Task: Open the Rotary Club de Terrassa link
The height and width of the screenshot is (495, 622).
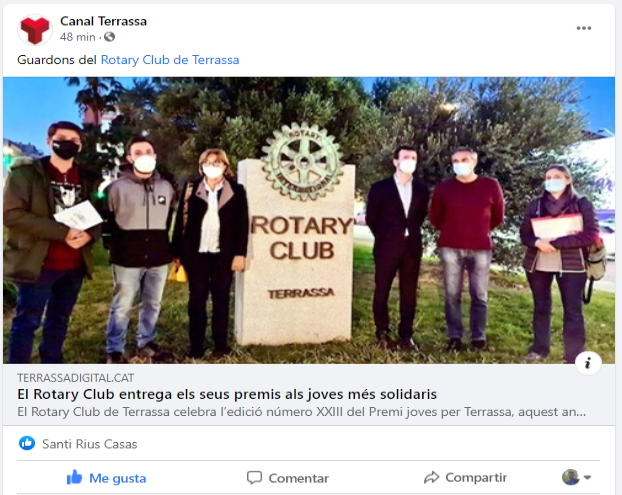Action: [x=170, y=60]
